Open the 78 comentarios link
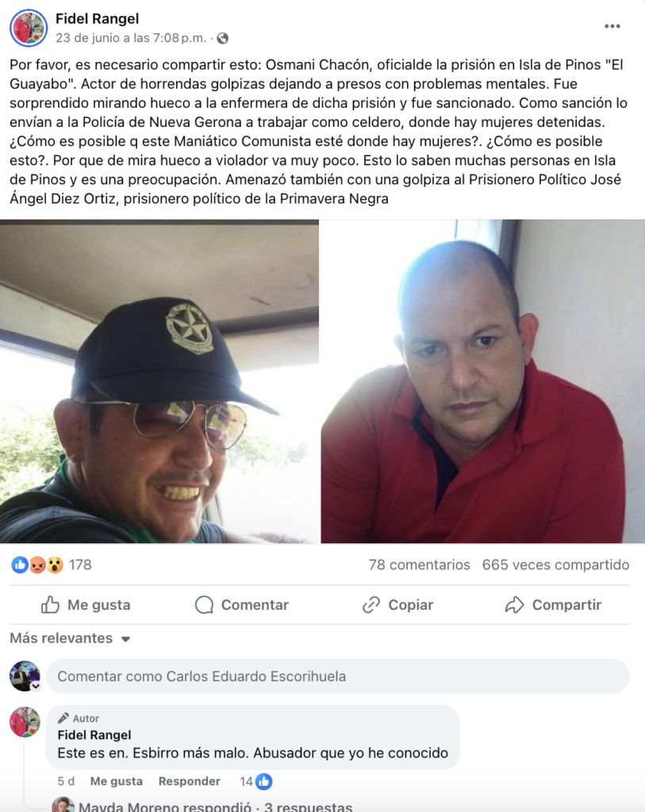 419,565
